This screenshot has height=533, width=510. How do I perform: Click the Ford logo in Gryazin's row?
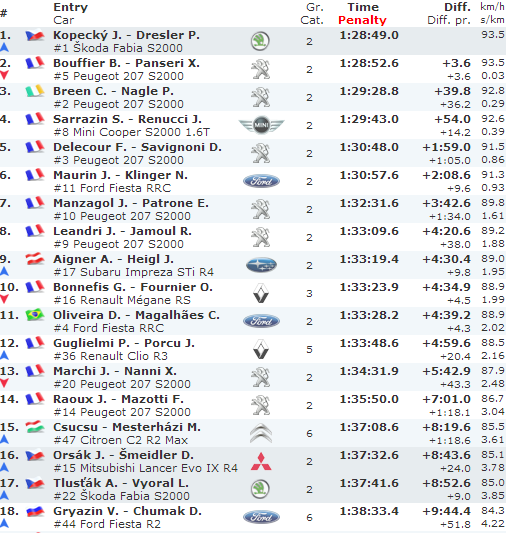click(x=261, y=517)
